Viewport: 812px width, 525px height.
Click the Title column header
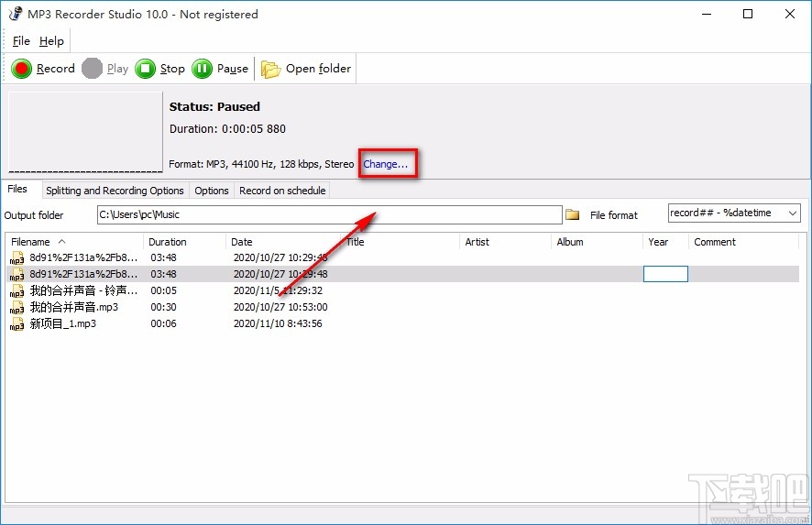[400, 242]
